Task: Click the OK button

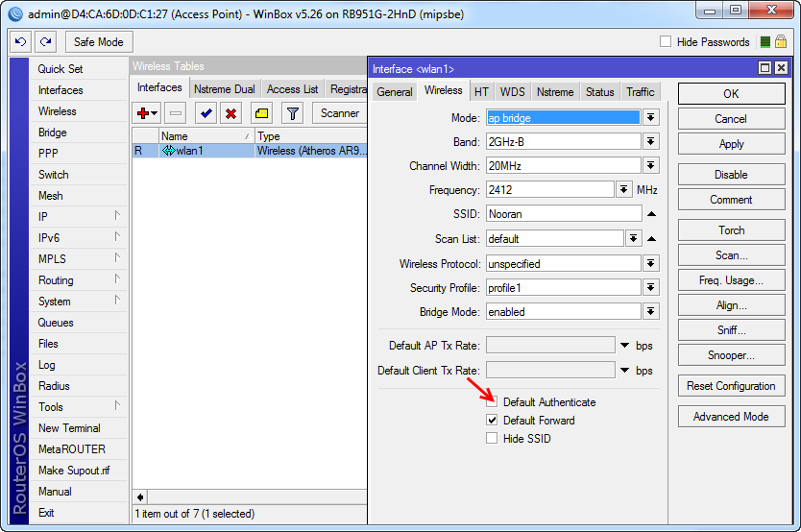Action: [731, 93]
